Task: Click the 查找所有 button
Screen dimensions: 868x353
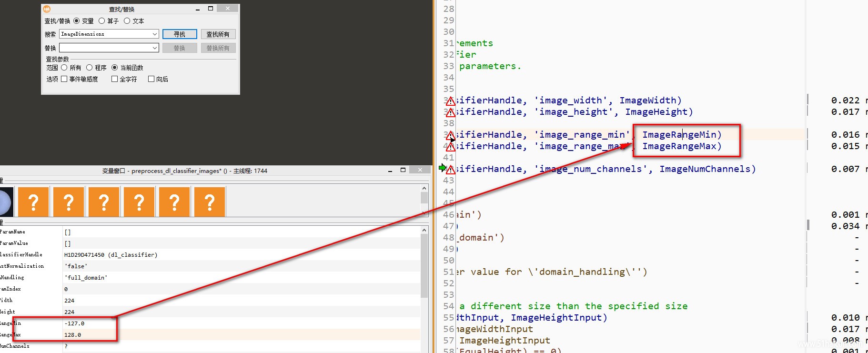Action: tap(218, 34)
